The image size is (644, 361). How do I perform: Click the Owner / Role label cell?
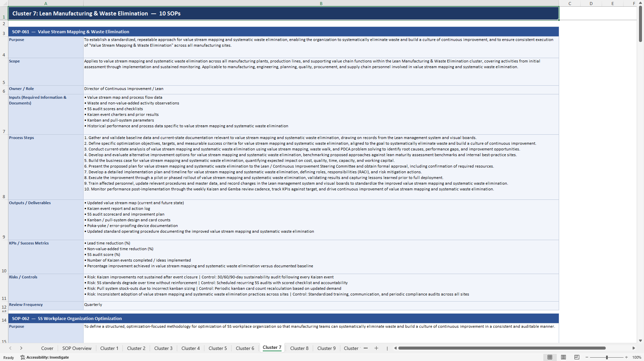pos(46,90)
